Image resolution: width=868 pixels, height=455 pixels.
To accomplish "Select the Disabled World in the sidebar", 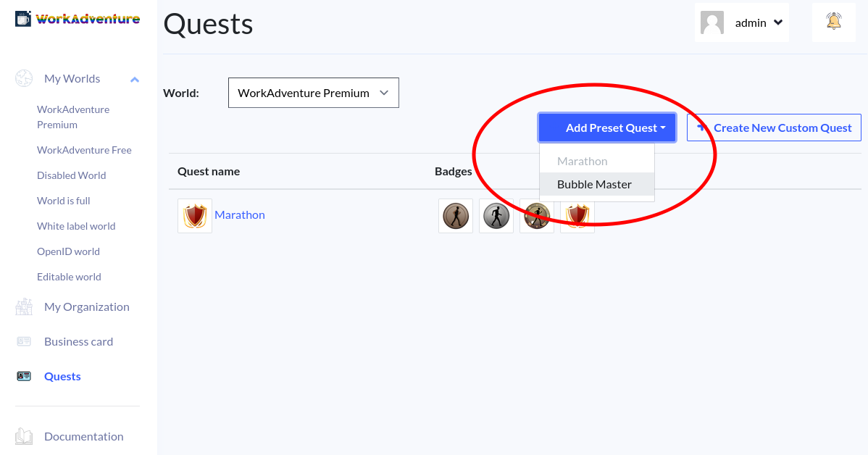I will point(71,175).
